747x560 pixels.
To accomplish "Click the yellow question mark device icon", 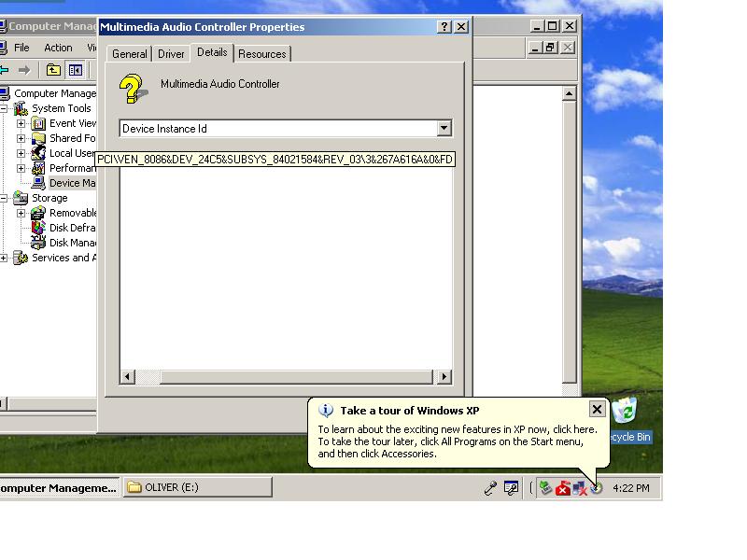I will tap(133, 89).
